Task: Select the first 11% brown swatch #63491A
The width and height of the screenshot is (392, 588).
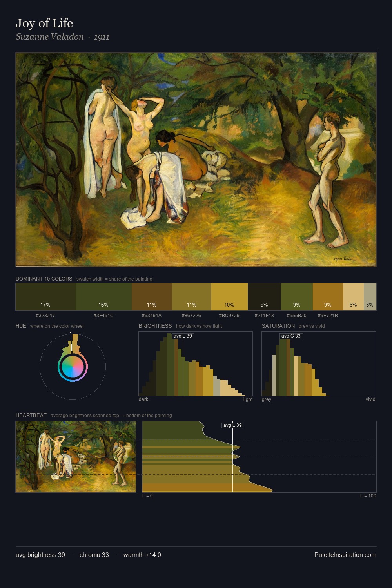Action: pyautogui.click(x=152, y=297)
